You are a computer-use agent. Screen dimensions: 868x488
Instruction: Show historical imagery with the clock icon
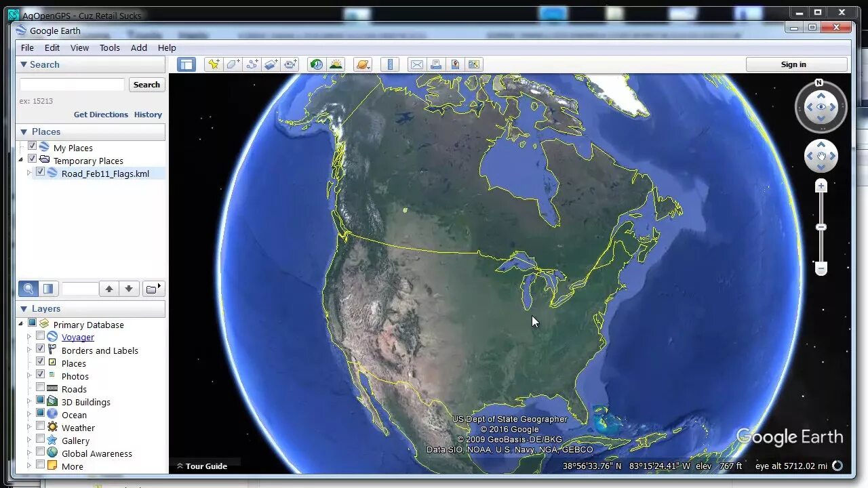point(316,64)
